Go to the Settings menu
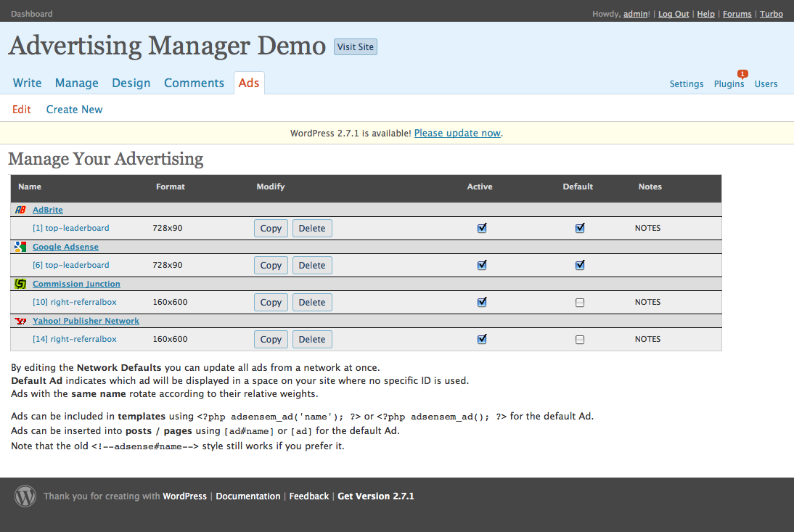Screen dimensions: 794x532 tap(687, 84)
